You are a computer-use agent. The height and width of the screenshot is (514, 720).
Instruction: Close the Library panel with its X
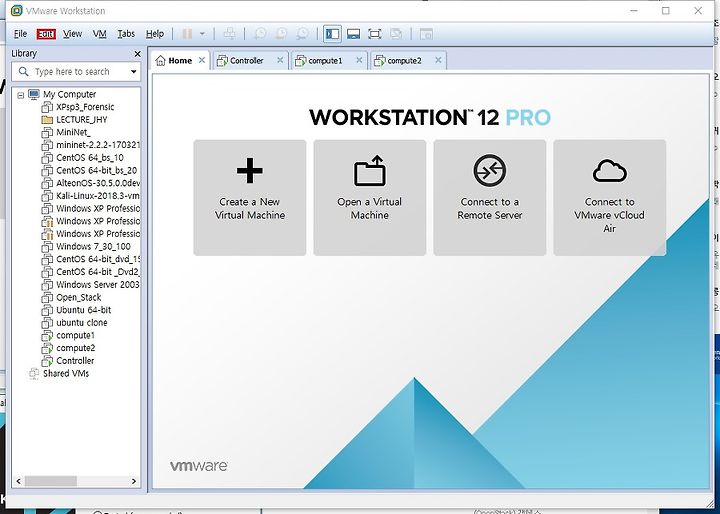(137, 54)
